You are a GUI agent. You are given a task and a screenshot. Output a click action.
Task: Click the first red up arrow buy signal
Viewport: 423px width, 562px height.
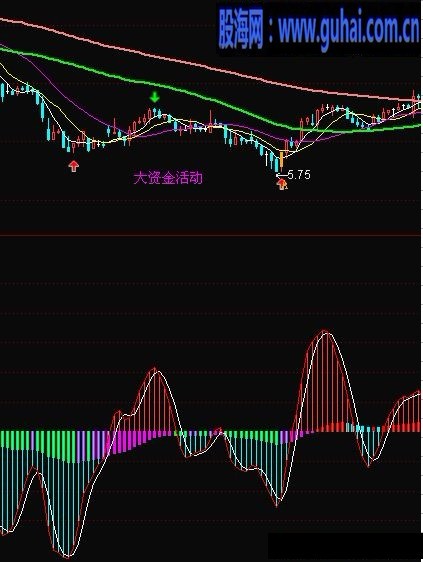click(74, 166)
